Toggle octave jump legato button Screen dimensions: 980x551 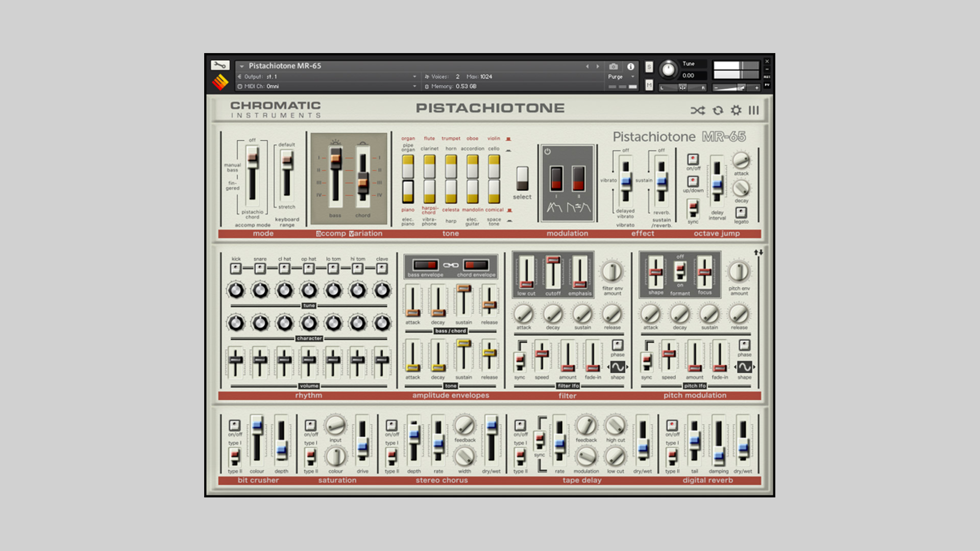pos(741,212)
